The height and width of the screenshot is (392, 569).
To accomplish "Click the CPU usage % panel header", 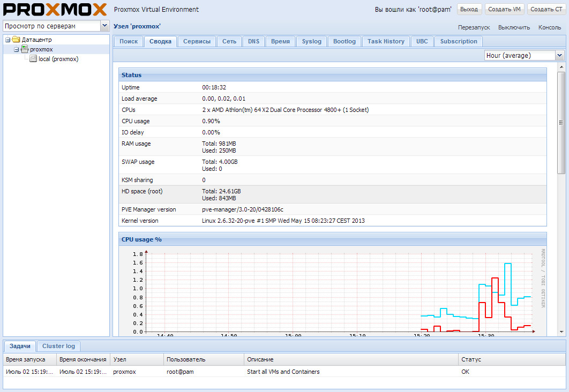I will [x=332, y=239].
